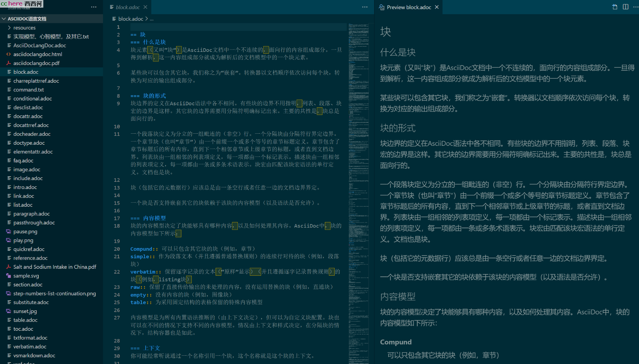Image resolution: width=639 pixels, height=364 pixels.
Task: Click the editor minimap overview
Action: pyautogui.click(x=359, y=193)
